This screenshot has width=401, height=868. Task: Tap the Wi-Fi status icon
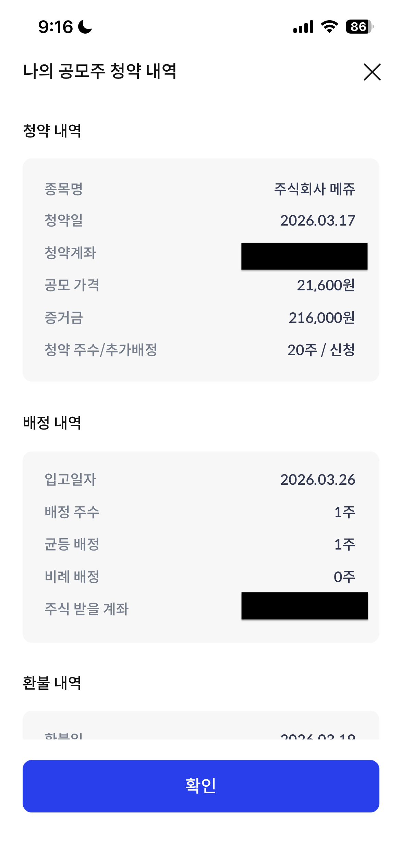tap(329, 27)
